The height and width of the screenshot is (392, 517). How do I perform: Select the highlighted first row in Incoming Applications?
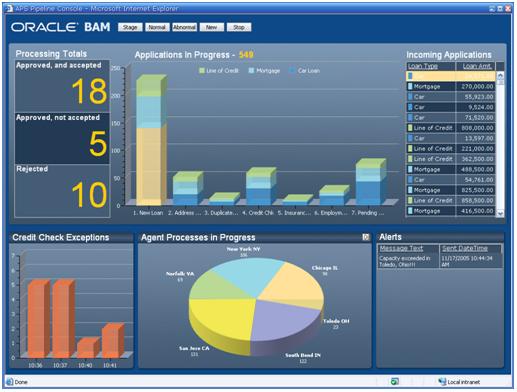[450, 76]
